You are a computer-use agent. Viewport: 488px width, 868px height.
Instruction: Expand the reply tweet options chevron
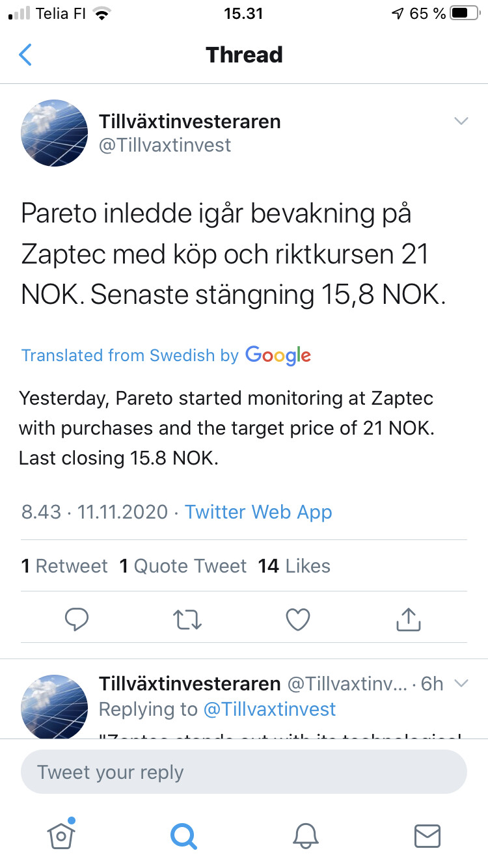point(461,683)
